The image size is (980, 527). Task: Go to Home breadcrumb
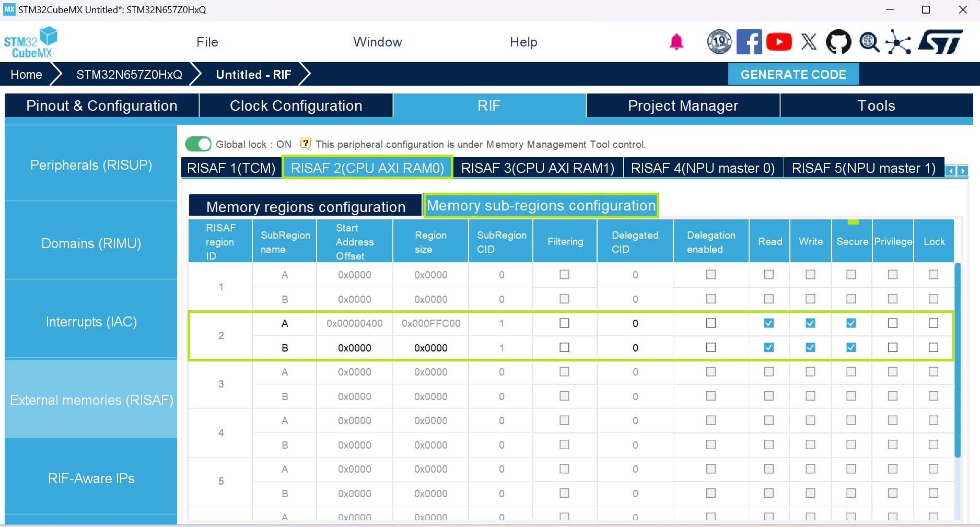click(26, 74)
